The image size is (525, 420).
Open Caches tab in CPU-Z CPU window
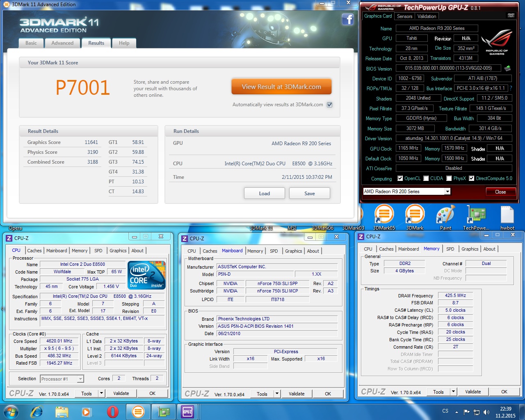click(34, 251)
